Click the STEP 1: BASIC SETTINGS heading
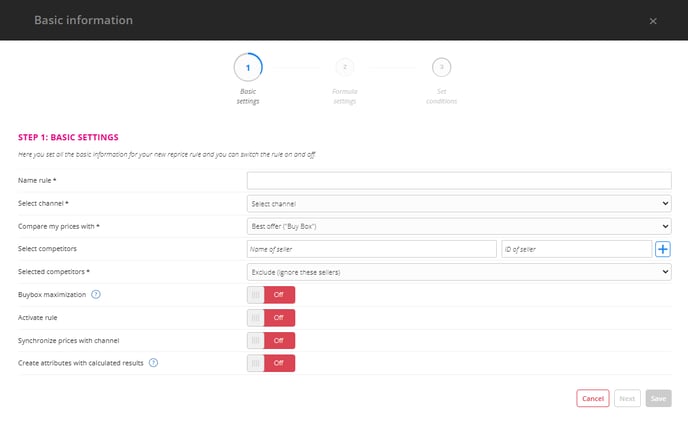 [68, 137]
